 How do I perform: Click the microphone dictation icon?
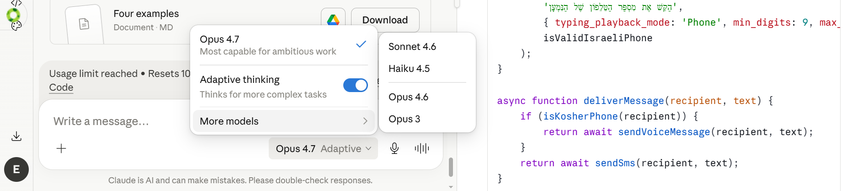[394, 148]
